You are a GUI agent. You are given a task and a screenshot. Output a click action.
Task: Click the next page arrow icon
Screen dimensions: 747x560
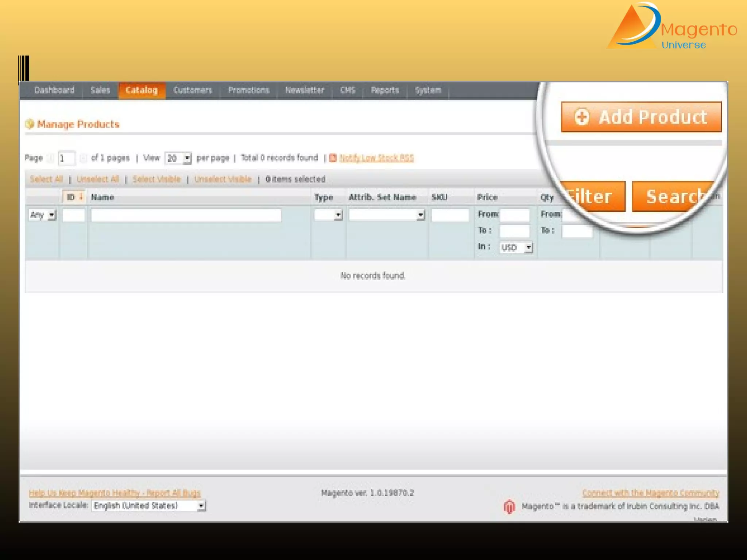point(83,158)
